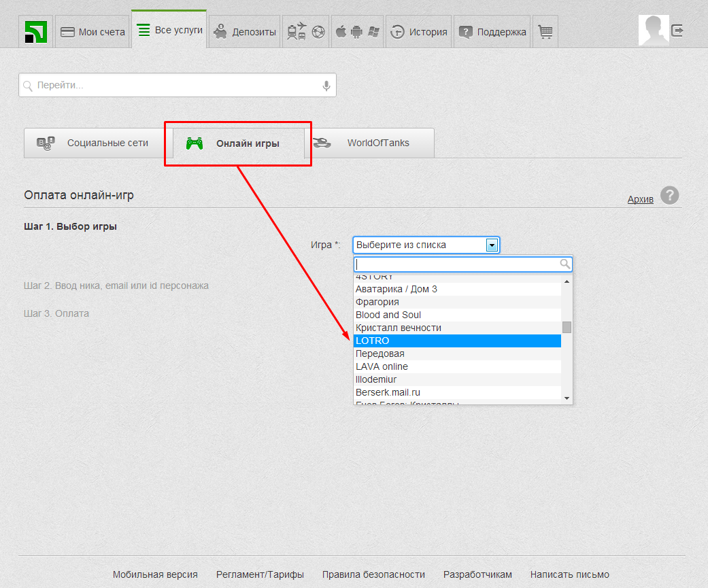Open the mobile apps platform icons tab
The width and height of the screenshot is (708, 588).
click(x=357, y=32)
